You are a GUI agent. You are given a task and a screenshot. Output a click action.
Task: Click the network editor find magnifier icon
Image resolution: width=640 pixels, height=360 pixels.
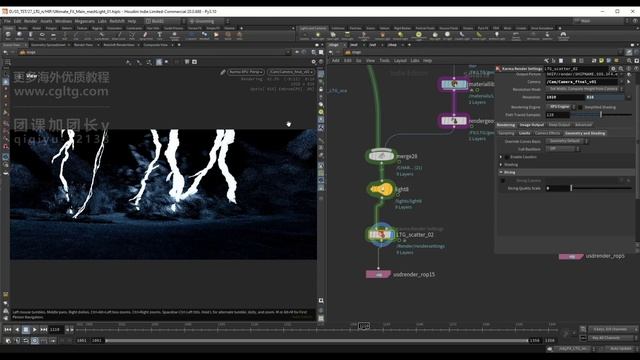click(x=629, y=60)
